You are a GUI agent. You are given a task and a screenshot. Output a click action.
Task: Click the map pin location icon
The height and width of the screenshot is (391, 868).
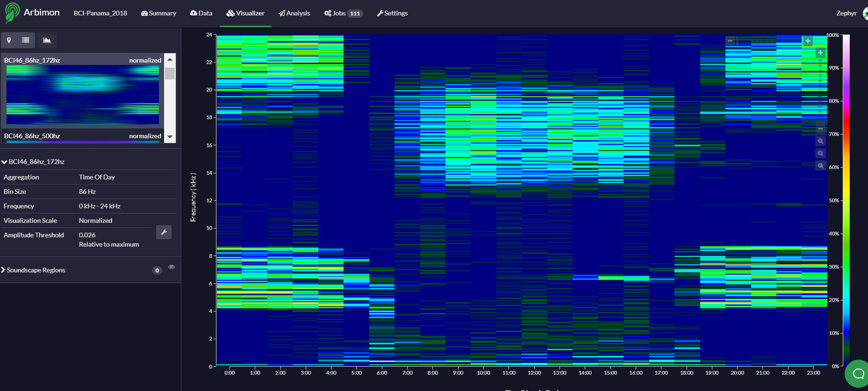tap(9, 40)
